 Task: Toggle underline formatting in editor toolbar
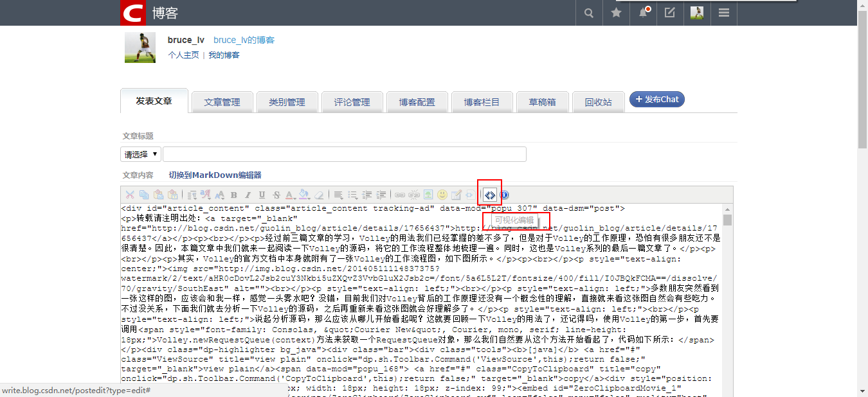[262, 195]
